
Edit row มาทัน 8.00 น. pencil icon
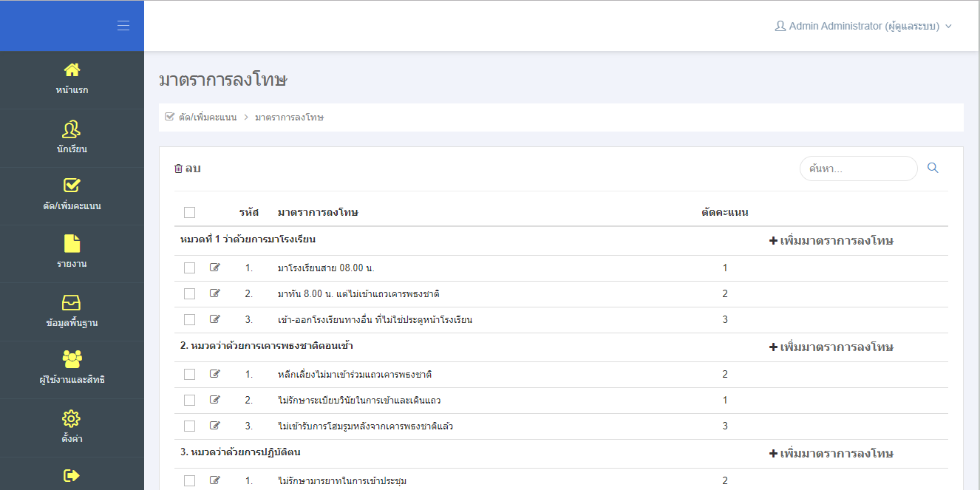(x=215, y=293)
